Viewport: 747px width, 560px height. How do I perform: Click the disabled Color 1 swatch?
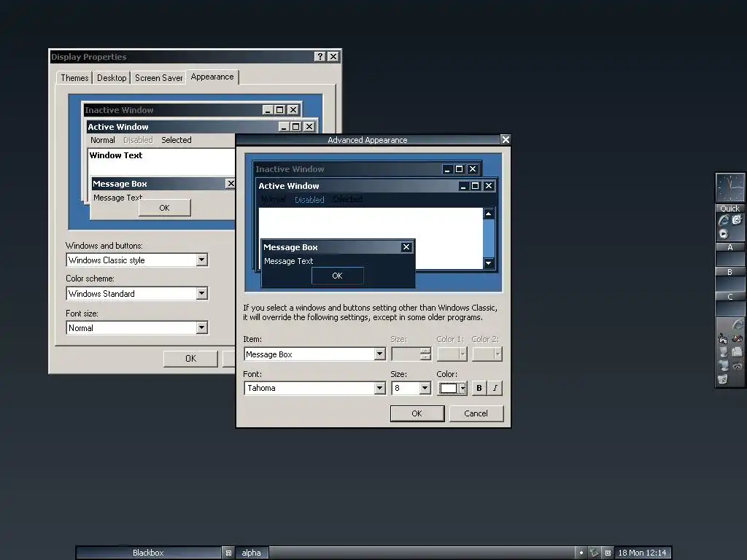click(x=452, y=354)
